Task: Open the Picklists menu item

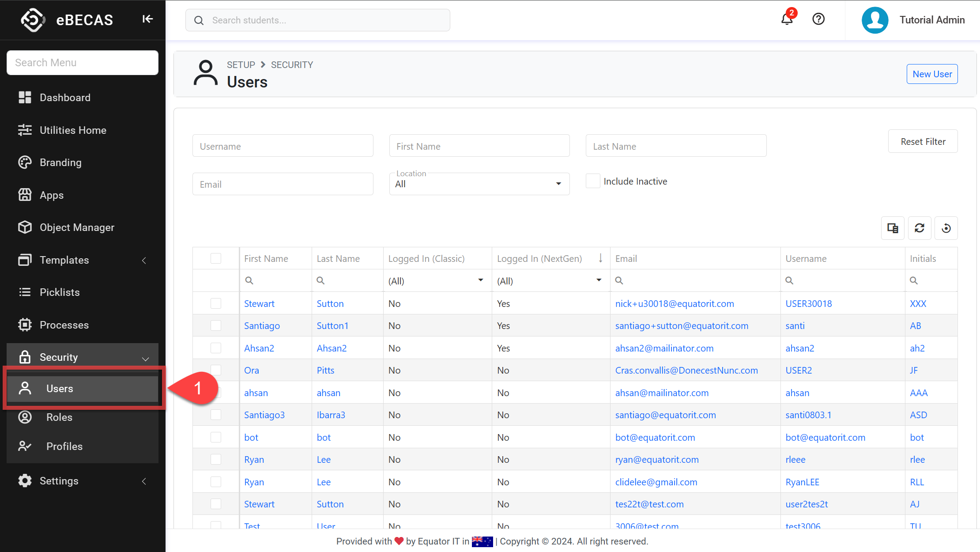Action: (83, 292)
